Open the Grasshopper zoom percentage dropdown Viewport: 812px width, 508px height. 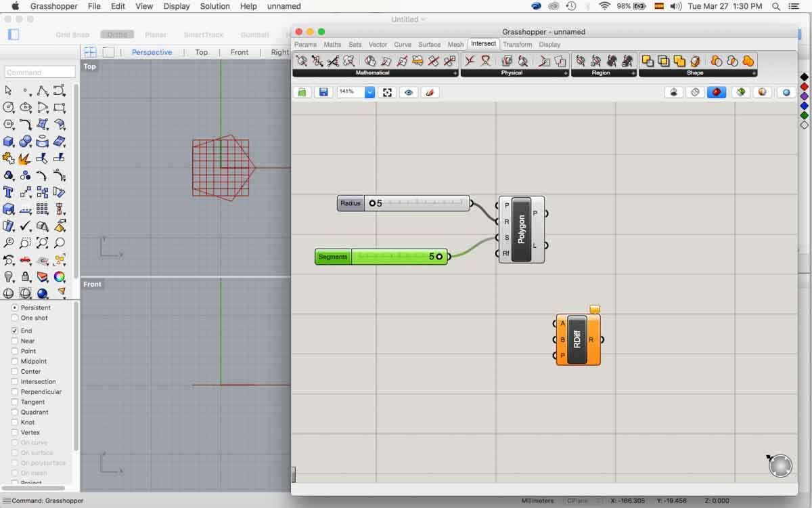(369, 92)
